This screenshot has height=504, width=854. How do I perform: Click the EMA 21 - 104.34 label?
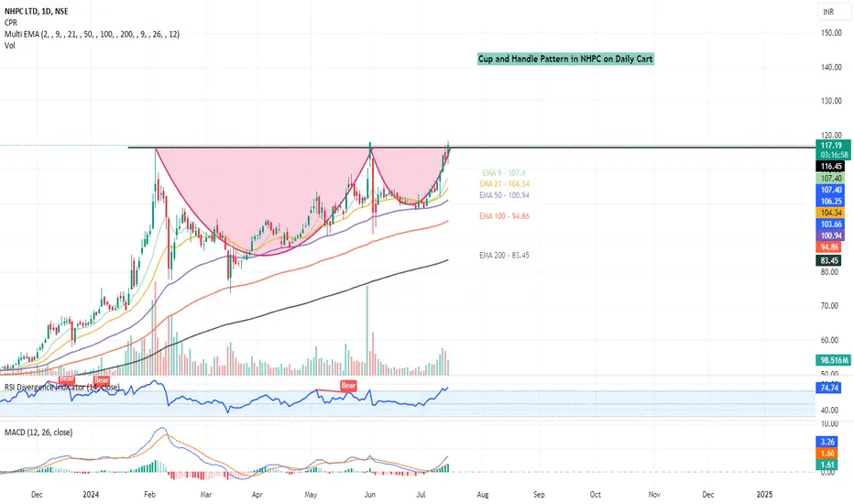point(504,183)
